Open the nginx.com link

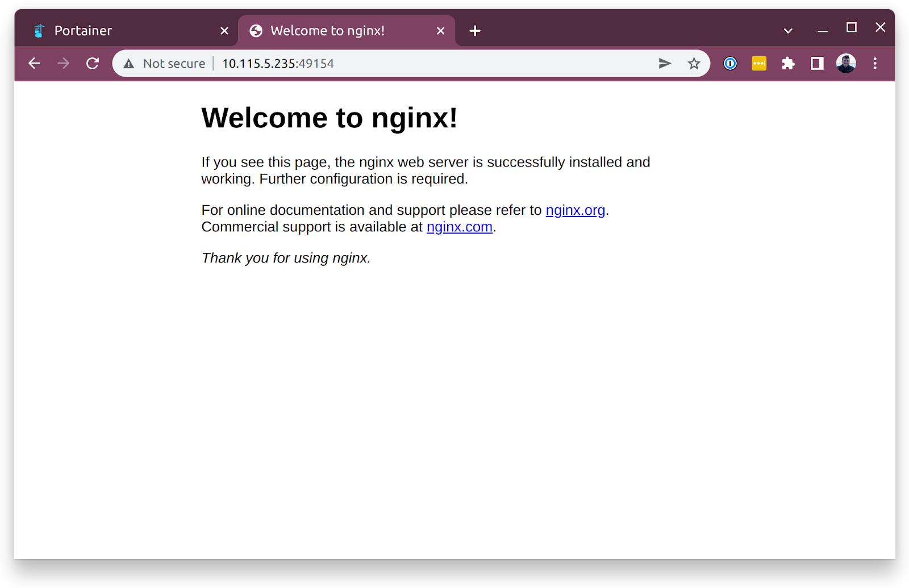coord(459,227)
